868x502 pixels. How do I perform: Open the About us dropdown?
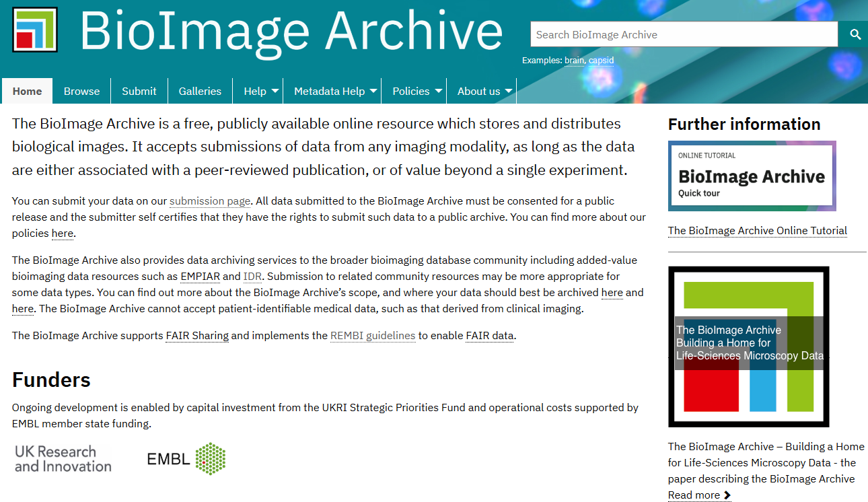(481, 91)
